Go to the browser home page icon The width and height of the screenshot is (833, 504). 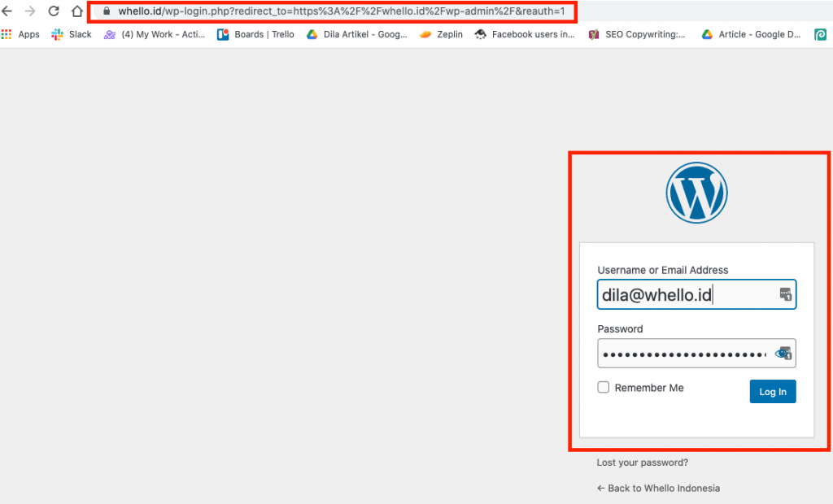[76, 11]
